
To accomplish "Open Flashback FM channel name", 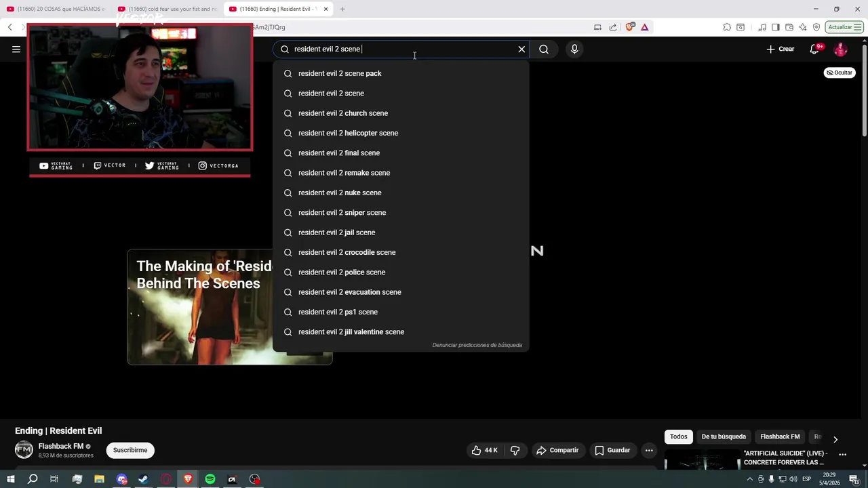I will pos(61,446).
